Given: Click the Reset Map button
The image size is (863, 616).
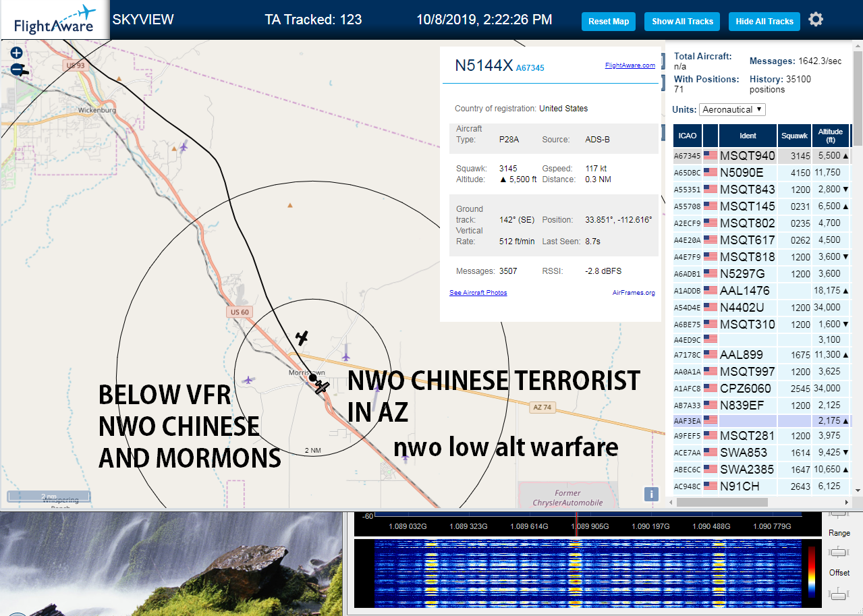Looking at the screenshot, I should 609,22.
